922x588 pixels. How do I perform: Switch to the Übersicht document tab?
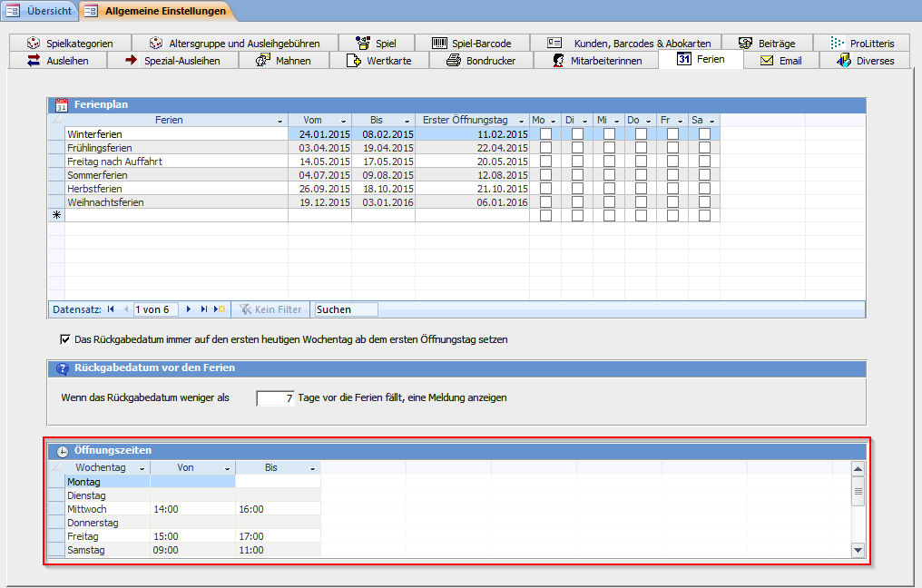point(39,11)
